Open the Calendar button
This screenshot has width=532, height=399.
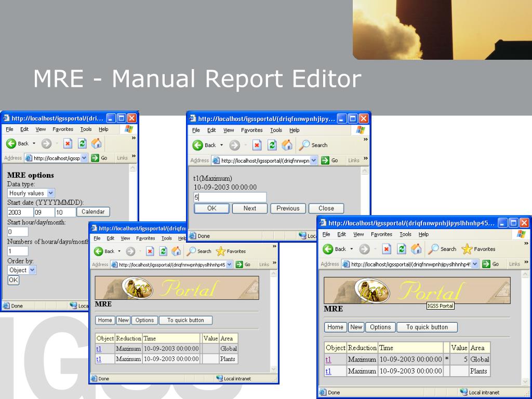pos(93,212)
